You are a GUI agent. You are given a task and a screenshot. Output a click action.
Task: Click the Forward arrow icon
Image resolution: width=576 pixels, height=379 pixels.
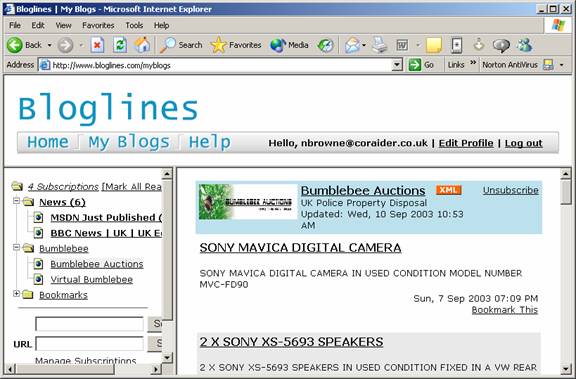click(x=65, y=46)
